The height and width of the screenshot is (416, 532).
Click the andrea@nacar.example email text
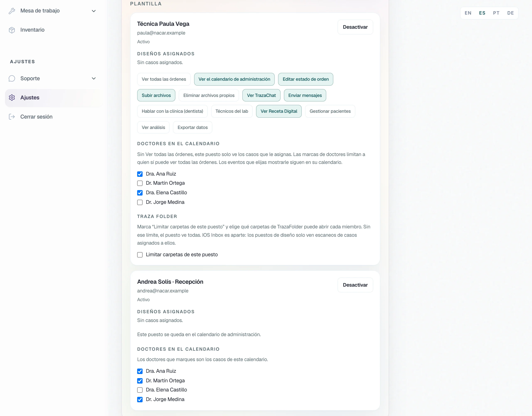[x=163, y=291]
